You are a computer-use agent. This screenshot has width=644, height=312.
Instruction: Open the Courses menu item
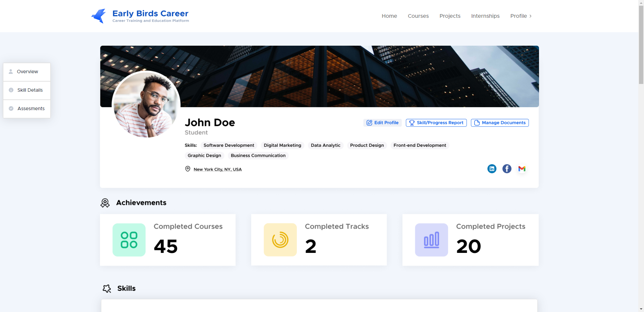coord(418,16)
